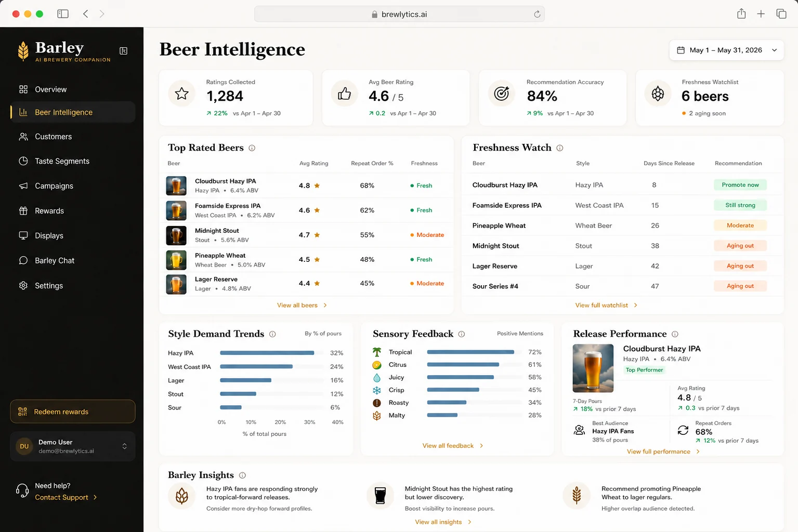This screenshot has width=798, height=532.
Task: Follow the View all beers link
Action: [x=302, y=305]
